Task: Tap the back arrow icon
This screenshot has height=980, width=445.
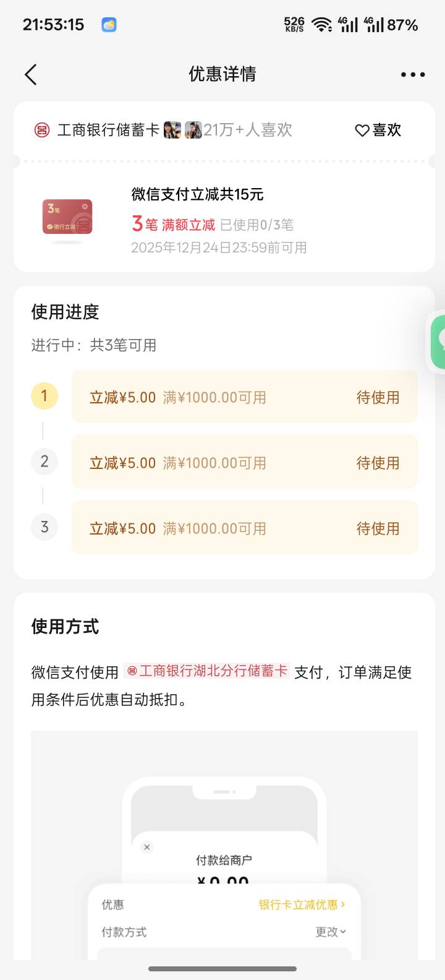Action: coord(31,75)
